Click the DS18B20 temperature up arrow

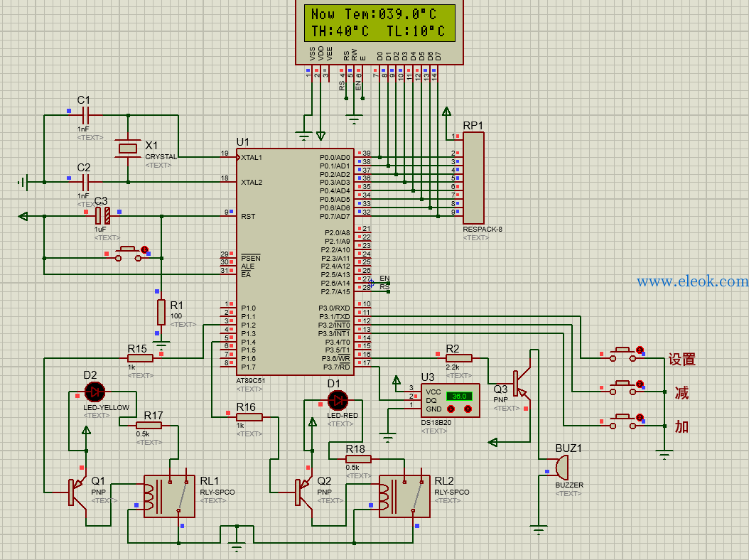coord(468,409)
